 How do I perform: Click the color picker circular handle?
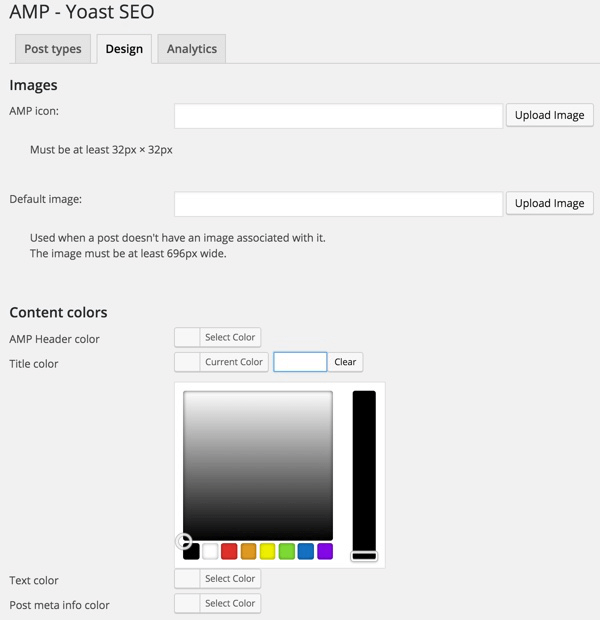[184, 541]
